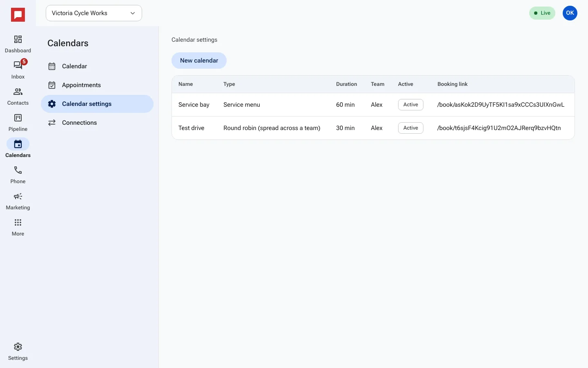Expand the Victoria Cycle Works account dropdown

click(x=94, y=13)
